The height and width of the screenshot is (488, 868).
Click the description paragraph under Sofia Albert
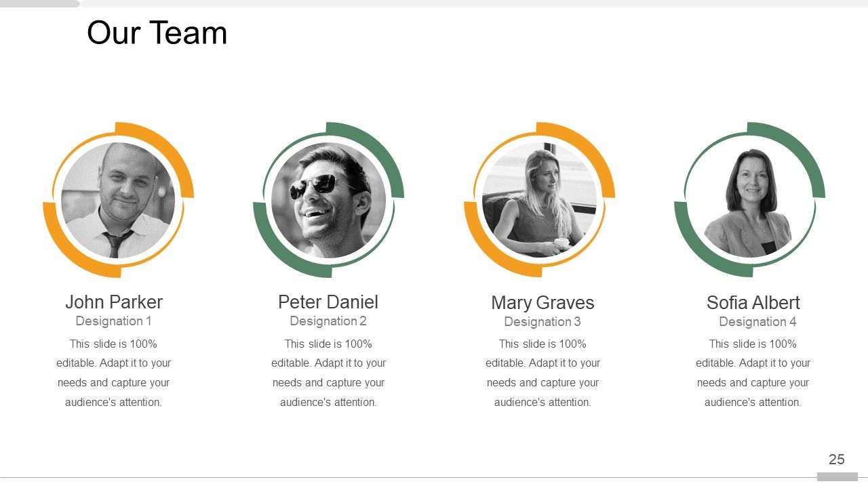click(753, 373)
